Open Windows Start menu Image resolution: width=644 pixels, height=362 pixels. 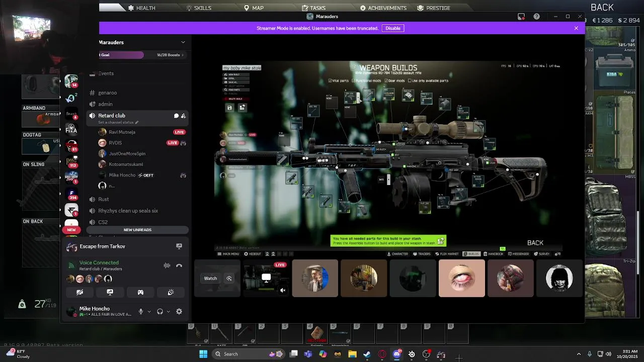coord(203,354)
